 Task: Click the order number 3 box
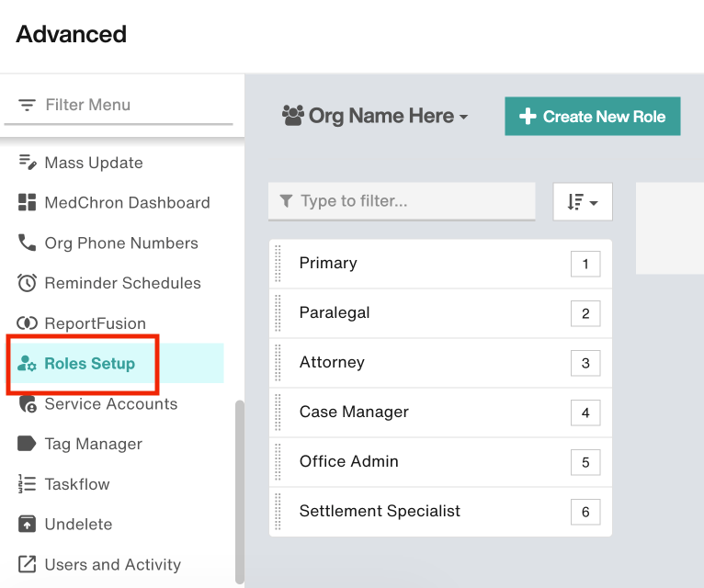tap(585, 363)
